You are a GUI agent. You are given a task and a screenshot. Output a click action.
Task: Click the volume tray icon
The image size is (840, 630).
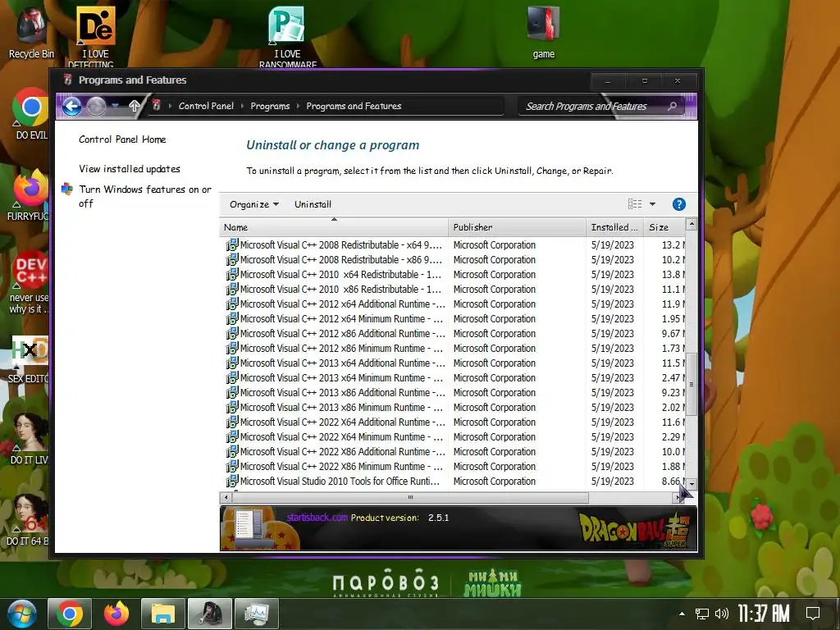pos(722,614)
